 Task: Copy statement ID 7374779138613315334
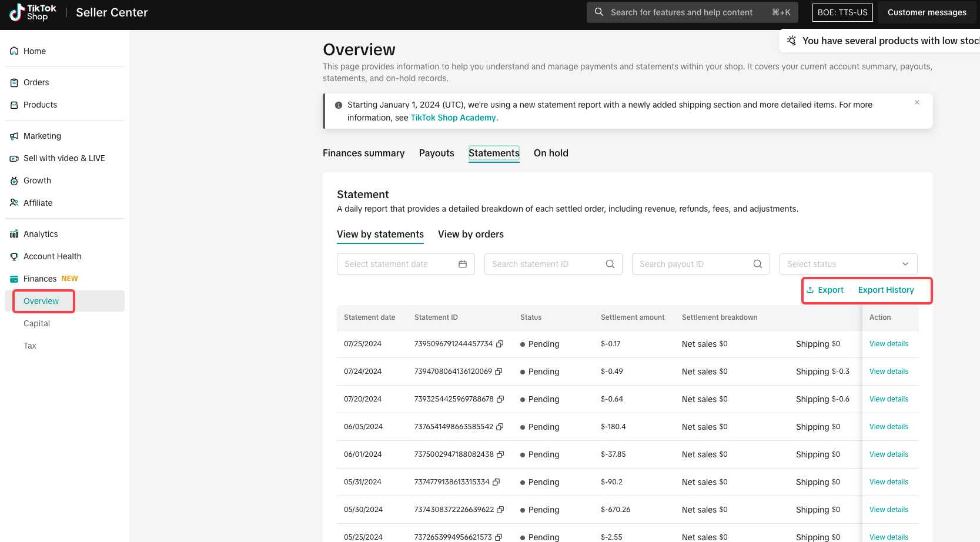(496, 482)
